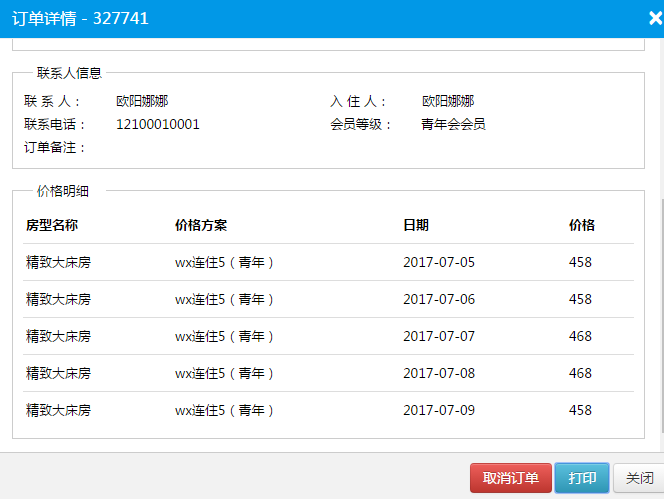Click the 联系人 name value 欧阳娜娜
The width and height of the screenshot is (664, 499).
click(x=142, y=101)
